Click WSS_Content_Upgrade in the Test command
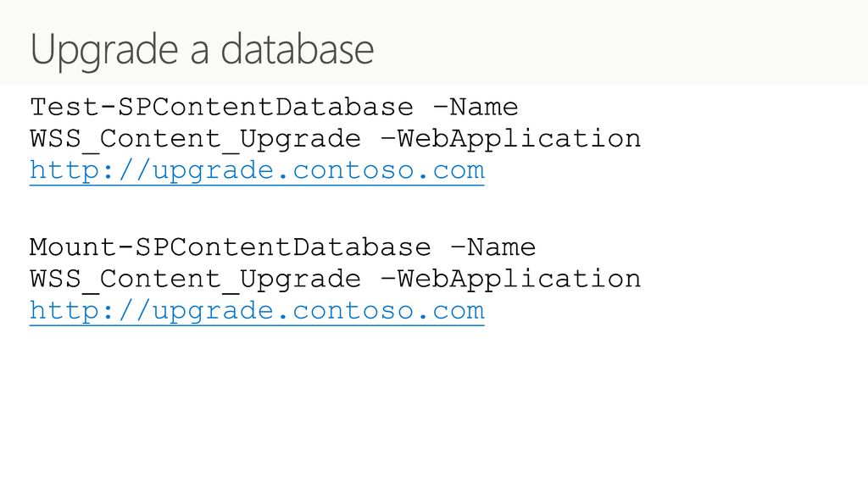This screenshot has width=868, height=488. [x=196, y=139]
